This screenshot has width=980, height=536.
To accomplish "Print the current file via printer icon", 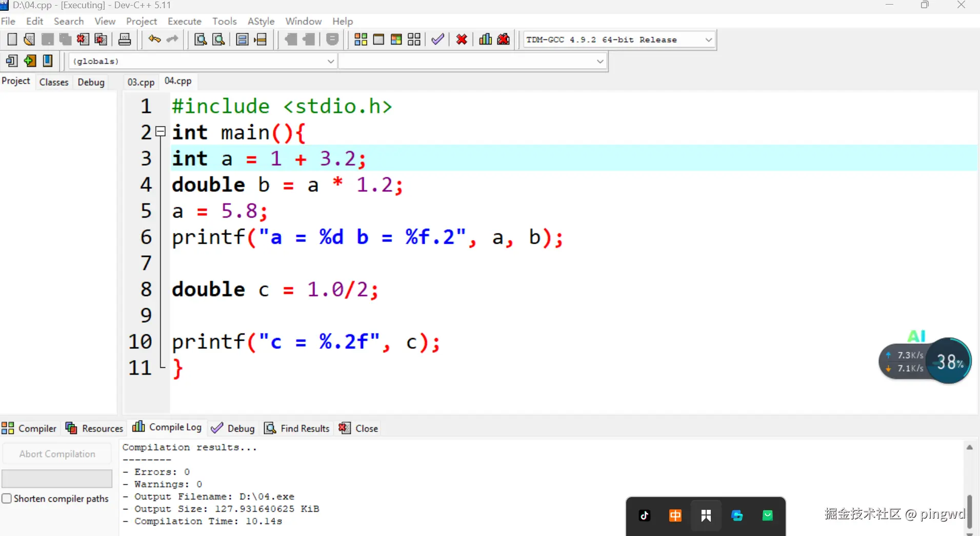I will click(125, 39).
